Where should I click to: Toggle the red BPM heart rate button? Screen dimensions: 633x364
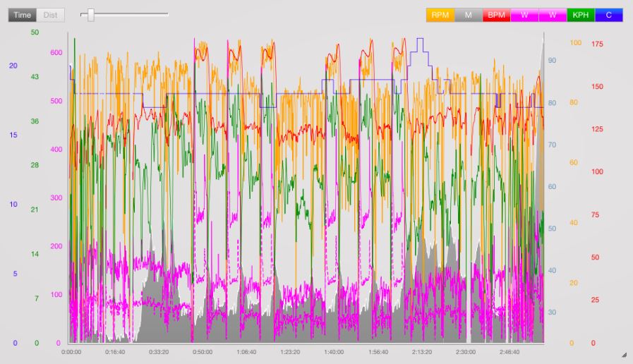pos(496,15)
